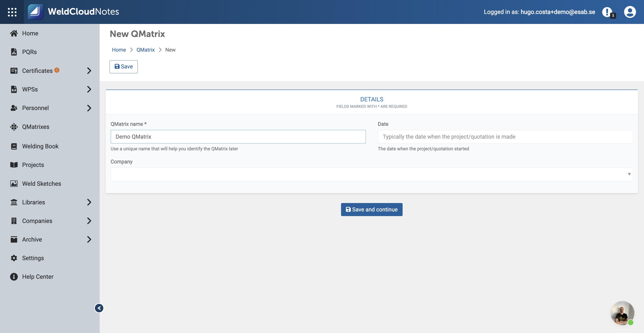644x333 pixels.
Task: Open the Company dropdown list
Action: point(372,174)
